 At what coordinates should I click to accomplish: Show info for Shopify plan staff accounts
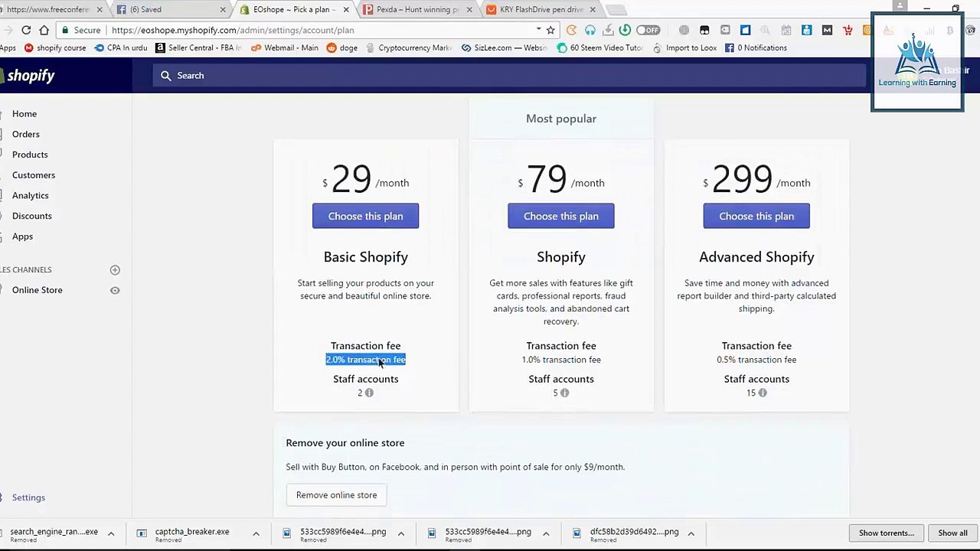click(564, 393)
